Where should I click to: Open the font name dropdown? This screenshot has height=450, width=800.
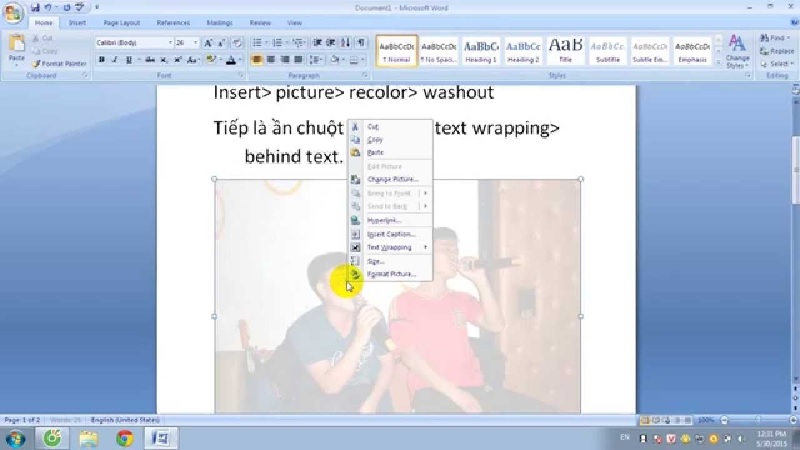[x=169, y=43]
